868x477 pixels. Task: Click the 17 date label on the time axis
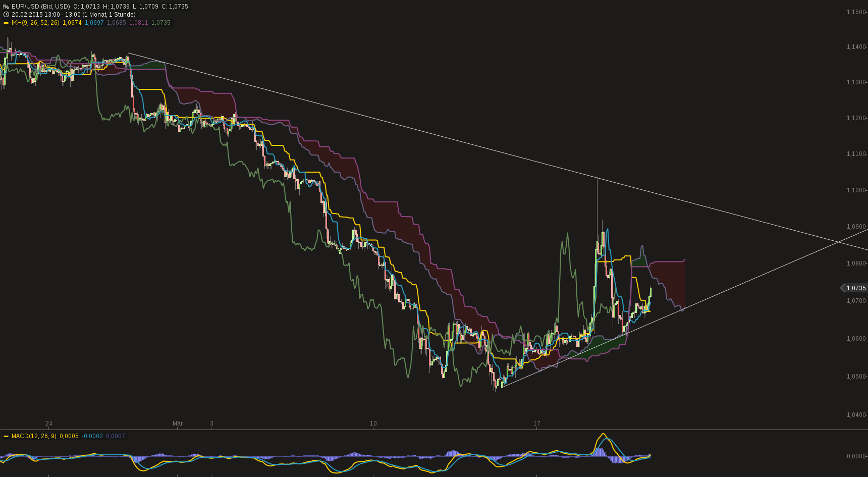pyautogui.click(x=536, y=424)
